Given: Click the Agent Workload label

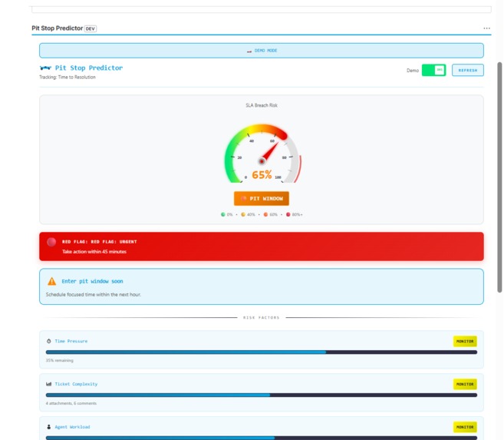Looking at the screenshot, I should (72, 427).
